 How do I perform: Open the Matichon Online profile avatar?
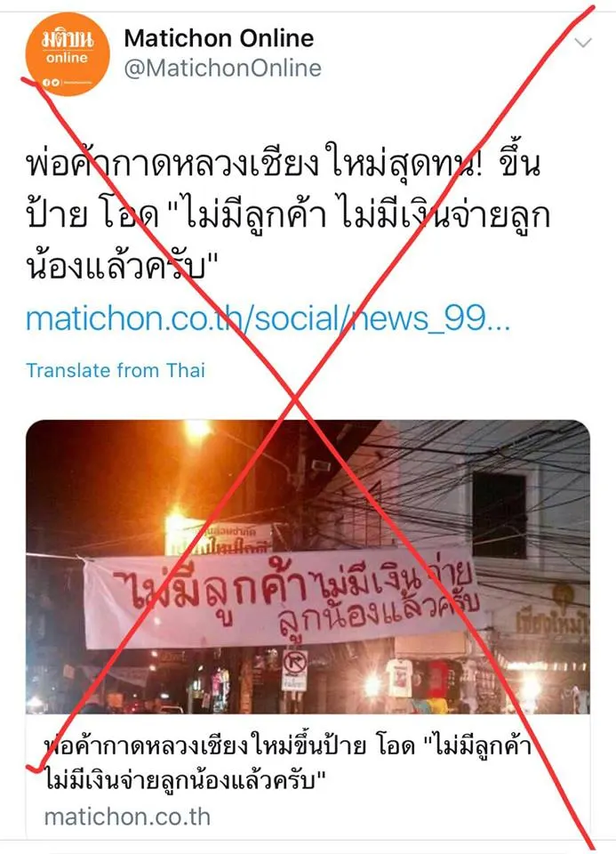point(68,54)
